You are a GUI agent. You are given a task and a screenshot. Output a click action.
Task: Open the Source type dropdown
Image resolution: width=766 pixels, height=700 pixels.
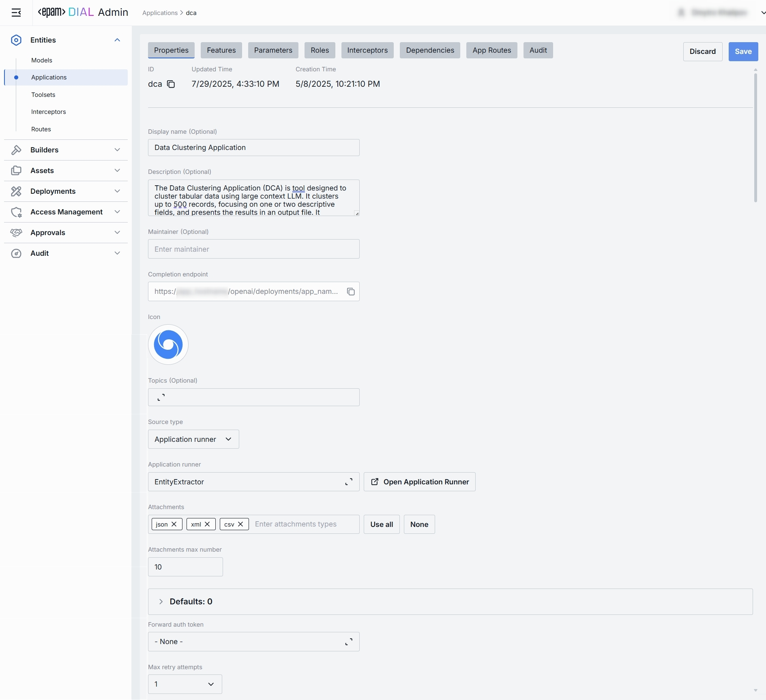pyautogui.click(x=193, y=439)
